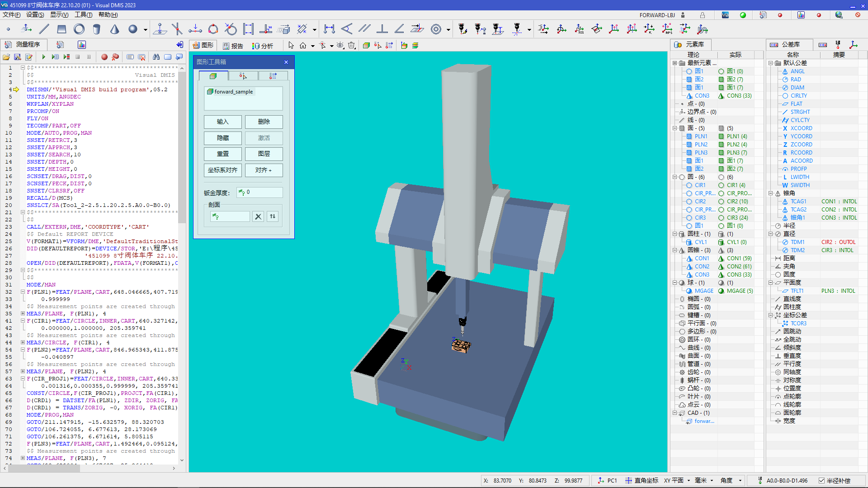The width and height of the screenshot is (868, 488).
Task: Open the feature type dropdown after sphere
Action: pos(145,30)
